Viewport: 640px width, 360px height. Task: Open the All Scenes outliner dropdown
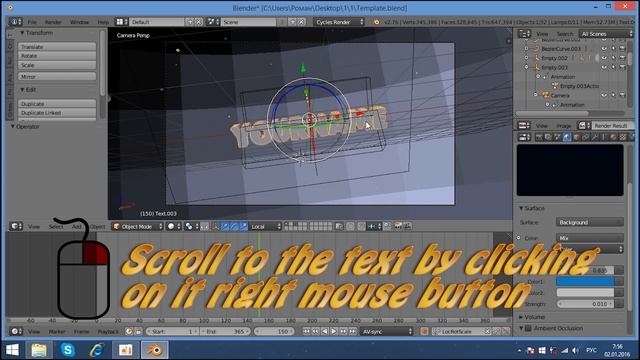[x=606, y=34]
